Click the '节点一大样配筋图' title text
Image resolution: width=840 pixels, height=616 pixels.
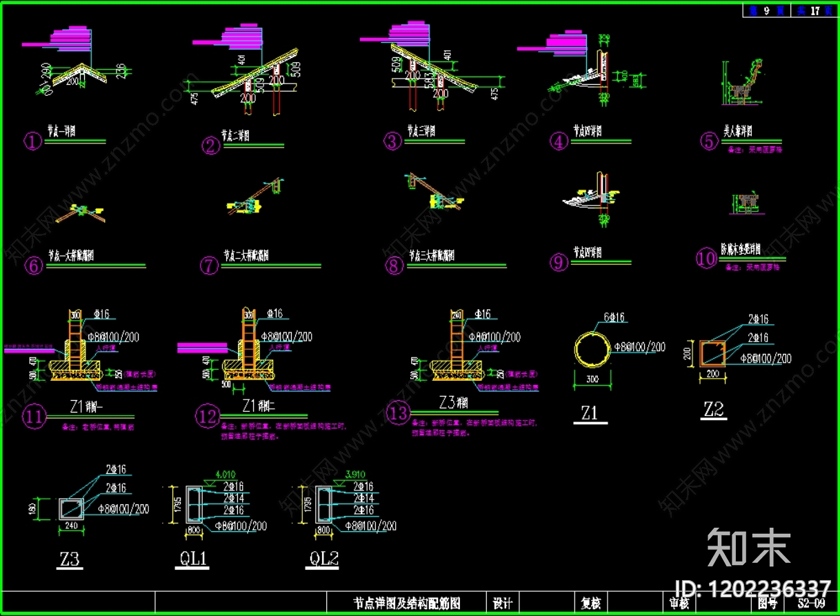point(71,256)
